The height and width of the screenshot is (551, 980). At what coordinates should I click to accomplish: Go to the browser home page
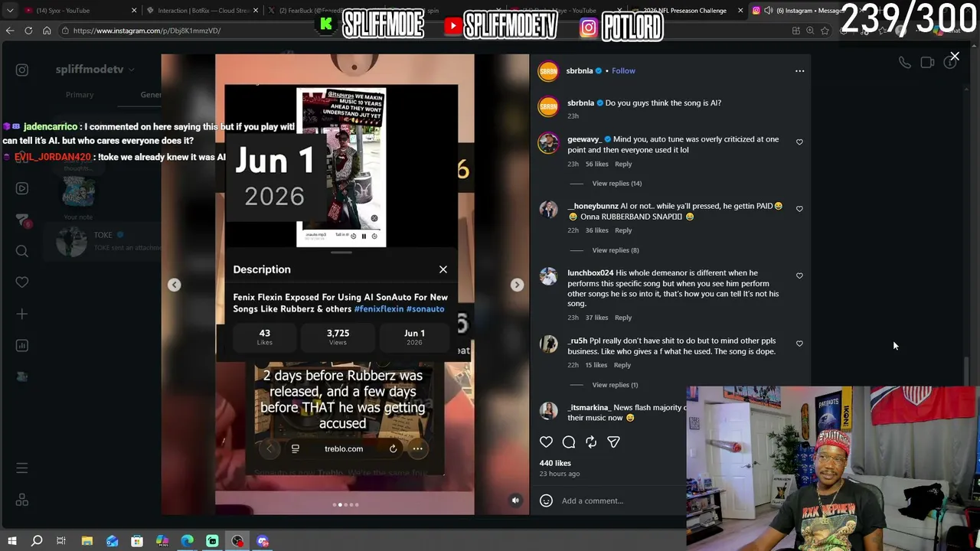pyautogui.click(x=47, y=31)
